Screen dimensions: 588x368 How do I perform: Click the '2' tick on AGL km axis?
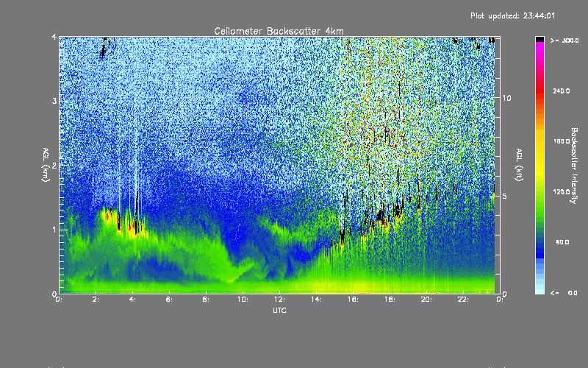(54, 166)
